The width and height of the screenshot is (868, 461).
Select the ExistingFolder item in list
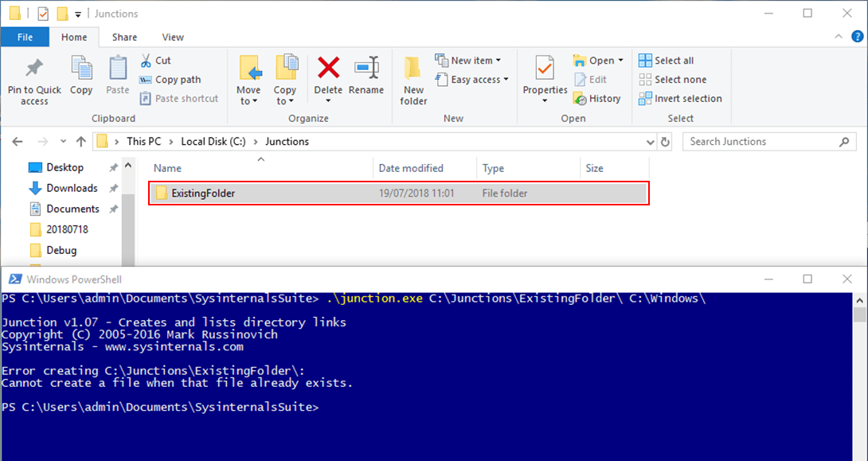pyautogui.click(x=203, y=193)
